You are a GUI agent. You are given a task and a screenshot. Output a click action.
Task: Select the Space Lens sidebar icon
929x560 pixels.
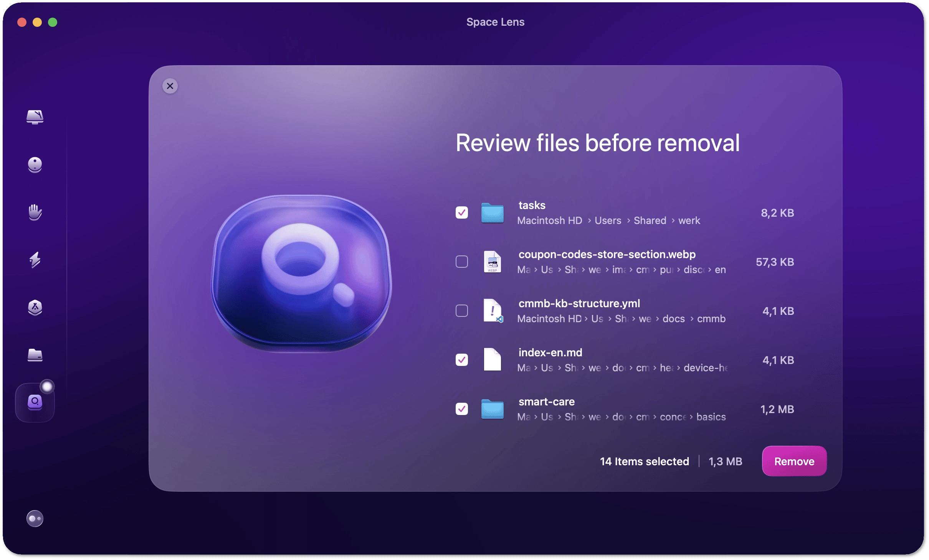tap(35, 402)
